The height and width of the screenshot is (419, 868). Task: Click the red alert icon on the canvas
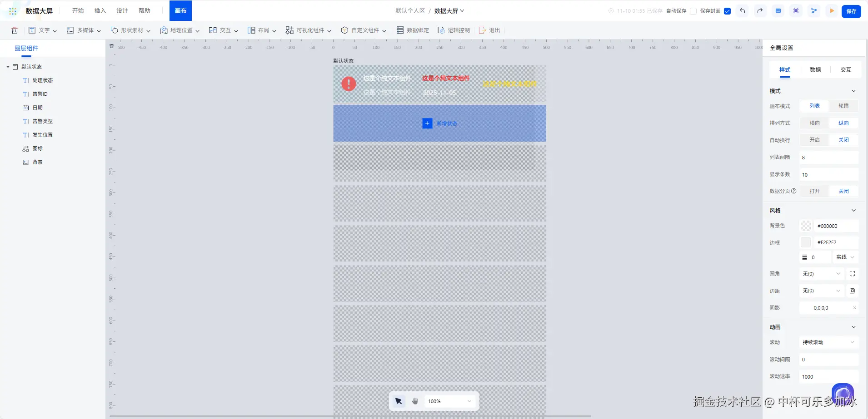(349, 84)
